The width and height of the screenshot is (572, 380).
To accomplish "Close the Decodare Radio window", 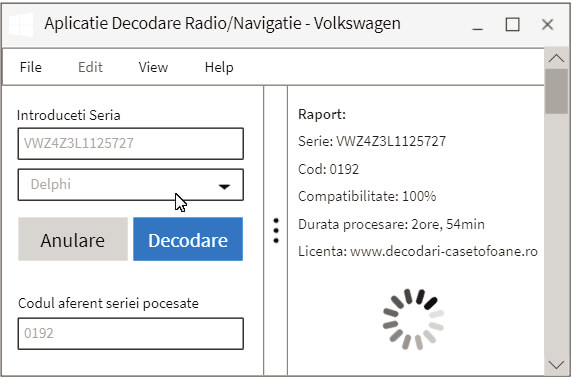I will pos(548,25).
